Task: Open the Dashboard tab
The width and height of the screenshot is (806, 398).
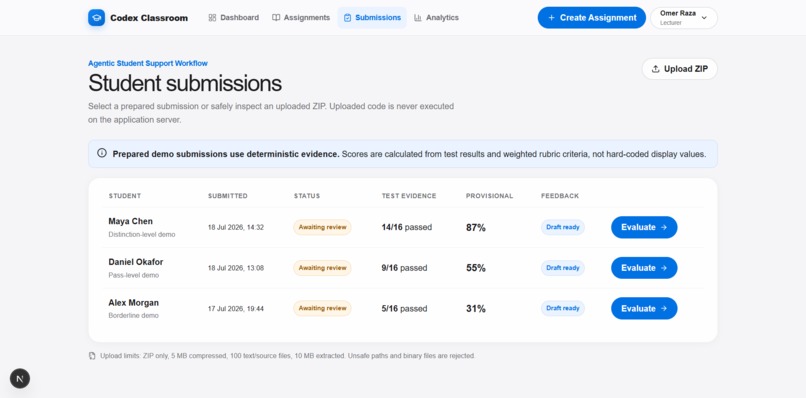Action: pos(233,17)
